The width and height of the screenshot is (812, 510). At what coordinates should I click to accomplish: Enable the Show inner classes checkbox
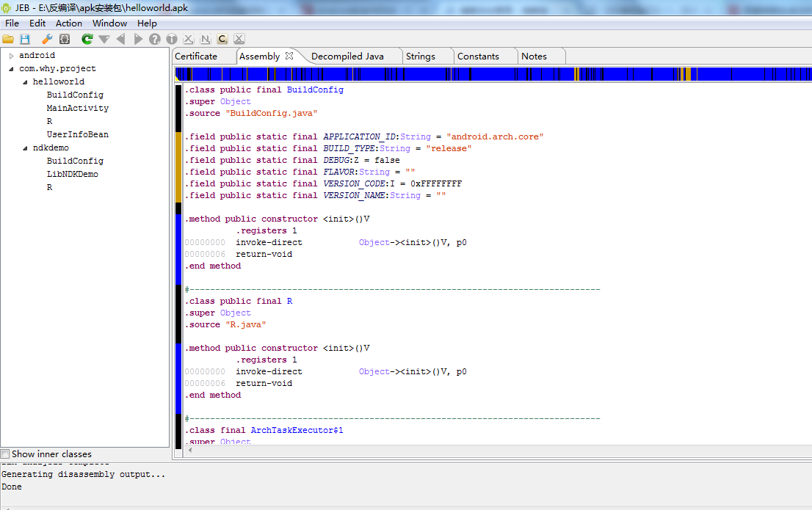[x=5, y=454]
